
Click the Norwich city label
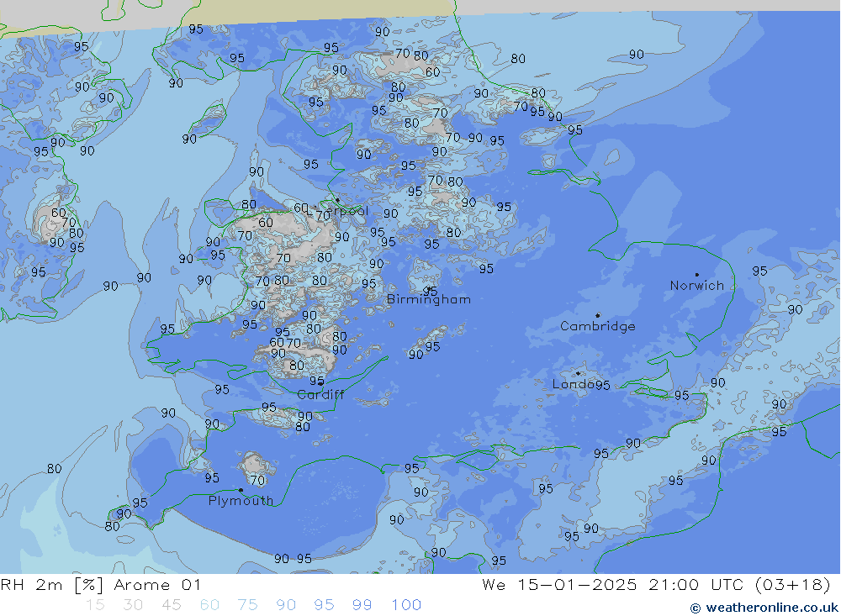(x=696, y=286)
